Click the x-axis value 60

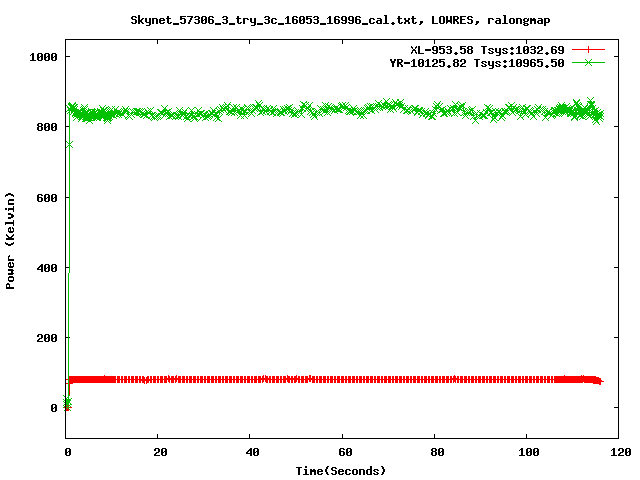(345, 452)
